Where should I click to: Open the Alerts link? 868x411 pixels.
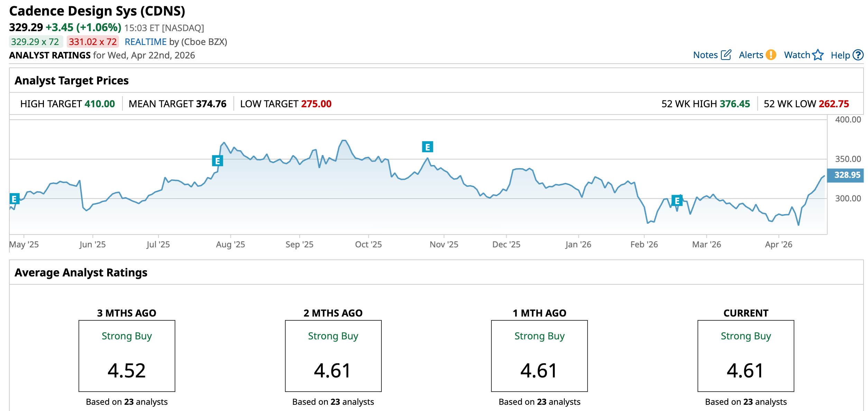[751, 55]
